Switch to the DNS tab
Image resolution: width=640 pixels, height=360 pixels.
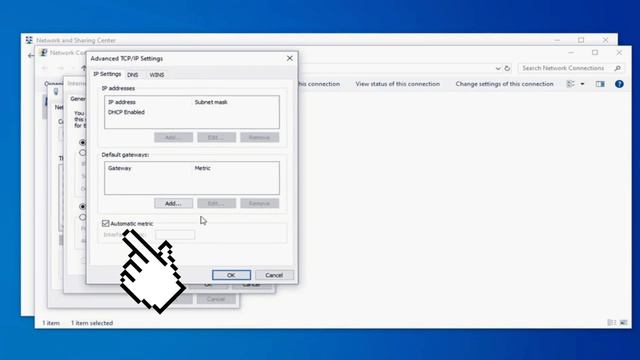coord(133,75)
